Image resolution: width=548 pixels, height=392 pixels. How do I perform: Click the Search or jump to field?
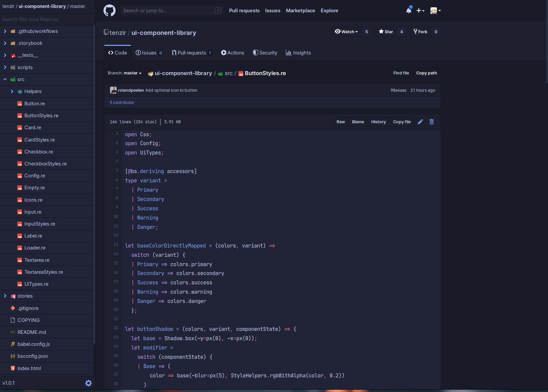point(166,10)
